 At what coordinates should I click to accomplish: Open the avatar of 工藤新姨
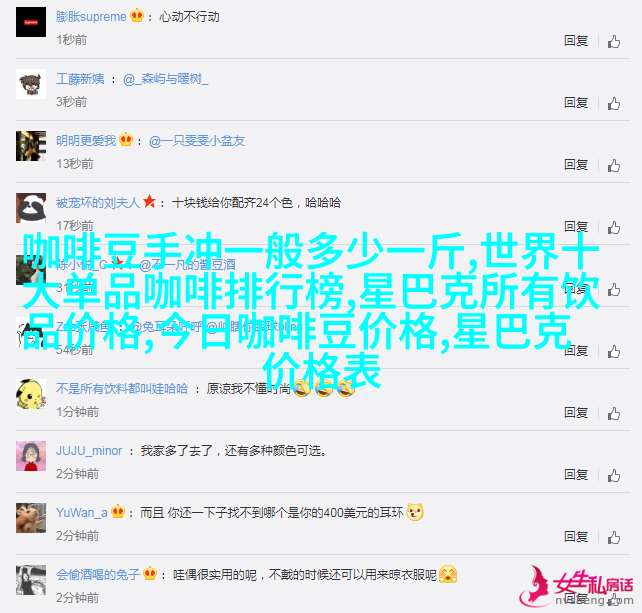pyautogui.click(x=31, y=84)
